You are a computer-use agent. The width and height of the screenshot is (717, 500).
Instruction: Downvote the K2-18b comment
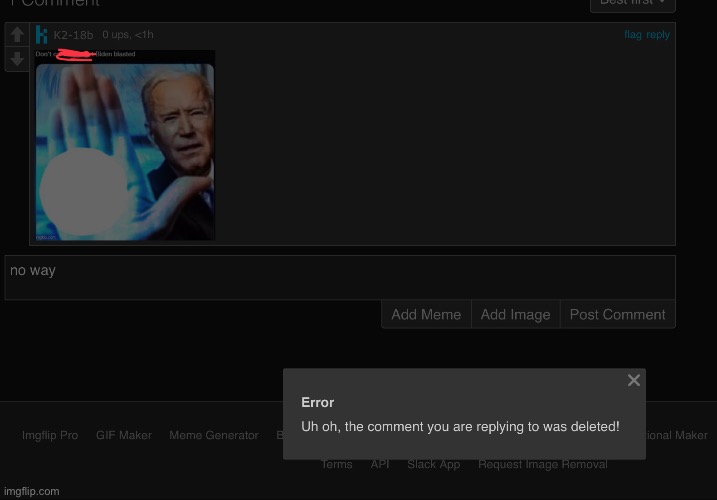click(x=17, y=59)
